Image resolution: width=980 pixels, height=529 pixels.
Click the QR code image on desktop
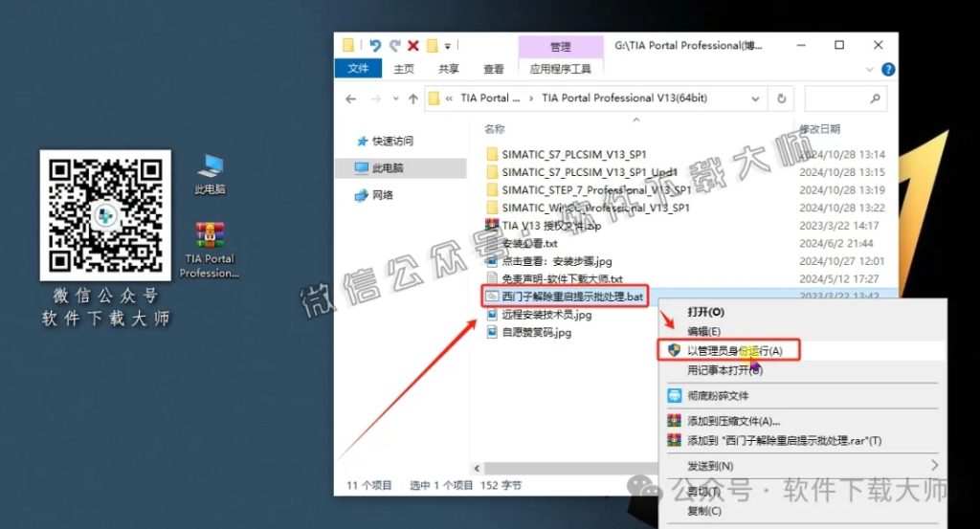click(x=105, y=215)
